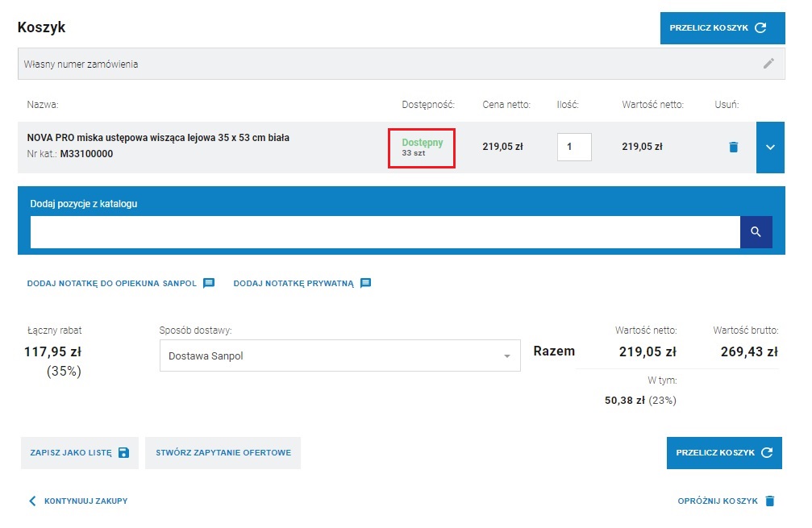Add a private note

tap(302, 283)
